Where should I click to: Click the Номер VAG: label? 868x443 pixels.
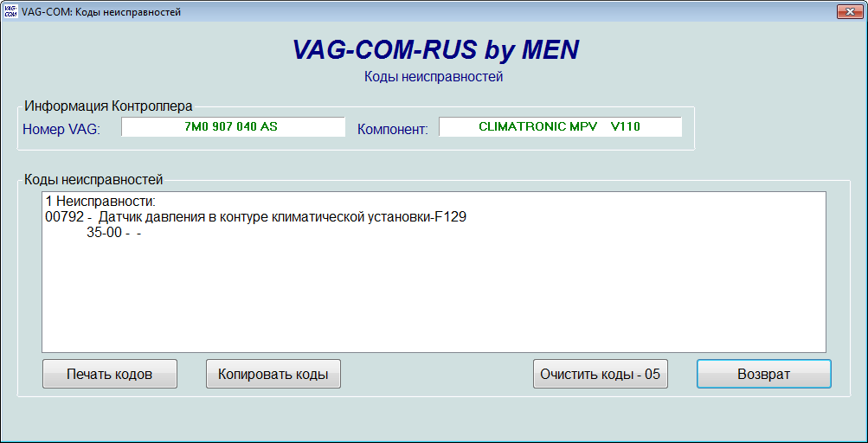(x=61, y=129)
